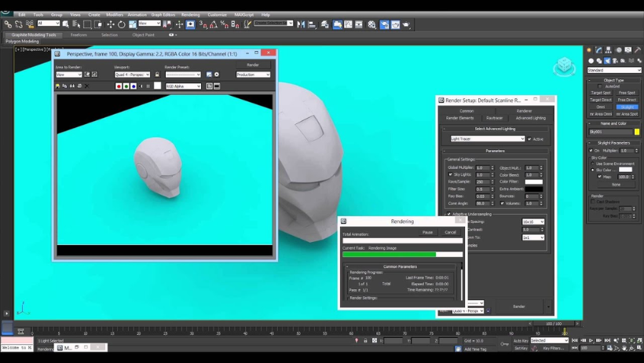Open the Hierarchy panel tab icon
644x363 pixels.
click(609, 49)
